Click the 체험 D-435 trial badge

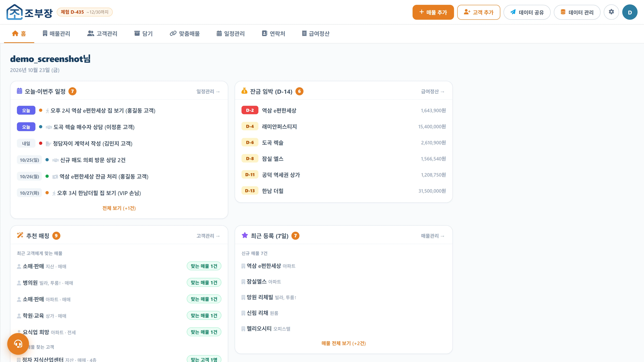85,12
